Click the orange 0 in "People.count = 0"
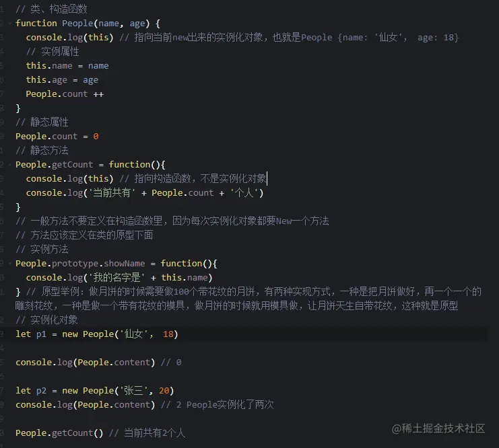This screenshot has height=448, width=499. [96, 136]
